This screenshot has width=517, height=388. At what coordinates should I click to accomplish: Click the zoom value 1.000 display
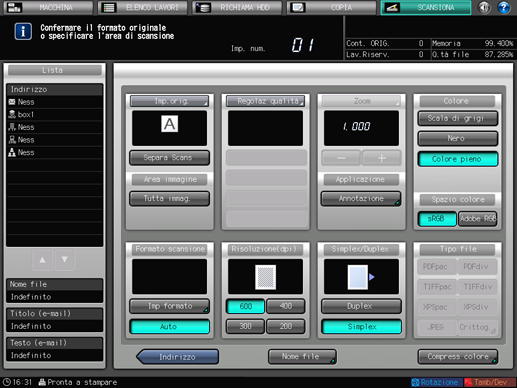pyautogui.click(x=361, y=128)
